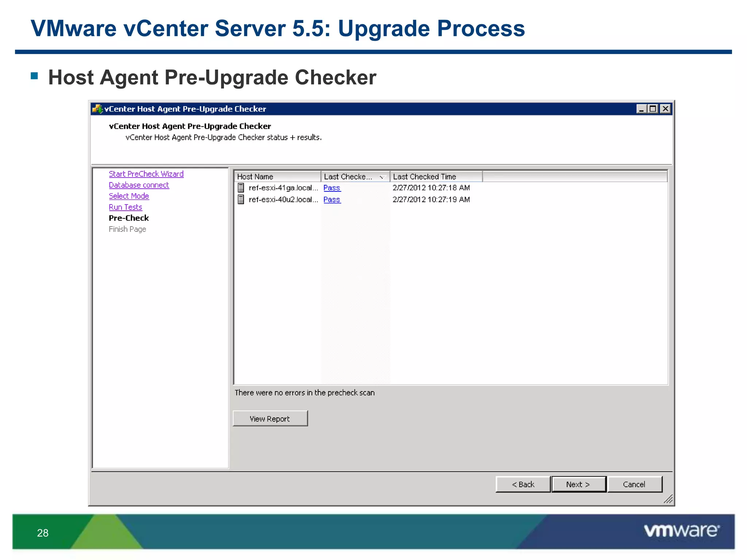Proceed with the Next button
The width and height of the screenshot is (747, 560).
(x=579, y=484)
